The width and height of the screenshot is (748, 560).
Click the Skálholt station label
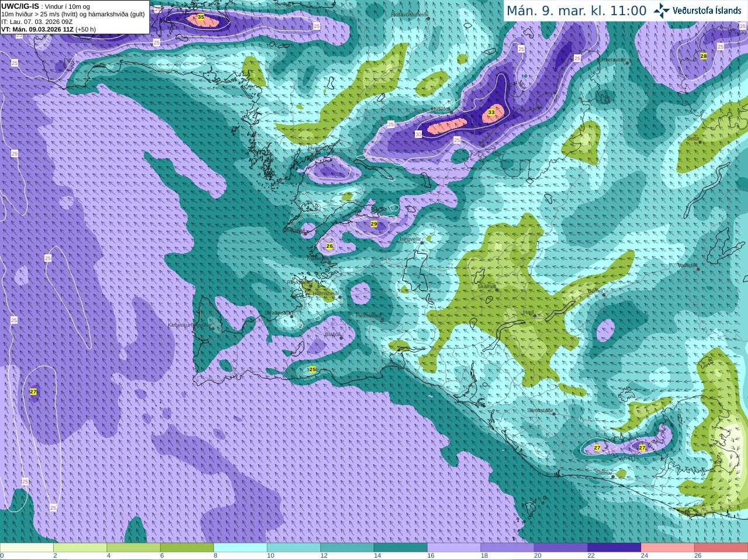[x=487, y=286]
